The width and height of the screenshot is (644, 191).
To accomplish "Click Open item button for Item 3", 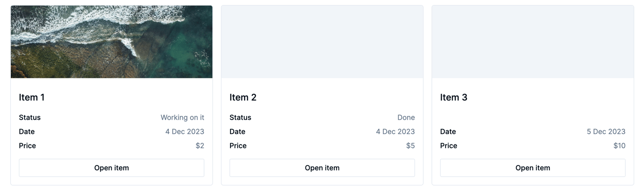I will click(532, 168).
